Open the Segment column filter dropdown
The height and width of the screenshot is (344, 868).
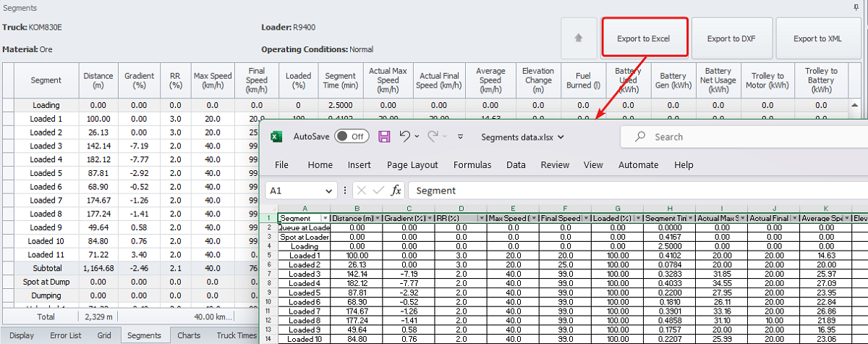coord(325,218)
